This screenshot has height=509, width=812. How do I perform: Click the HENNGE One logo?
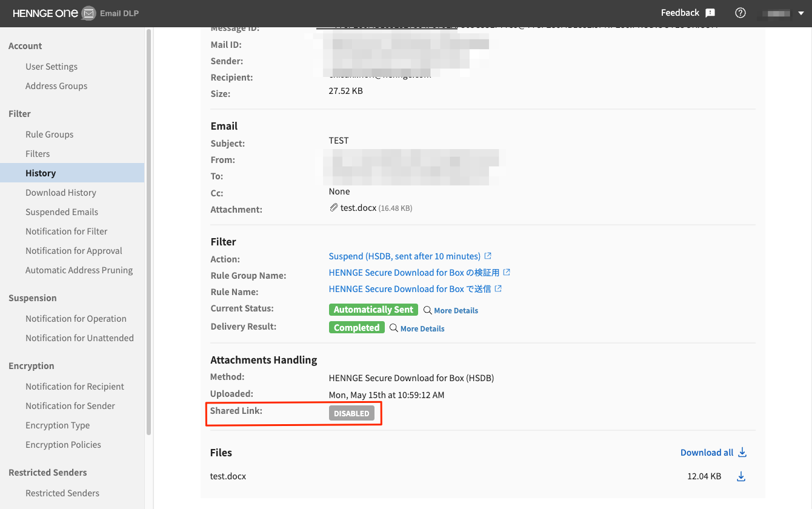tap(45, 13)
